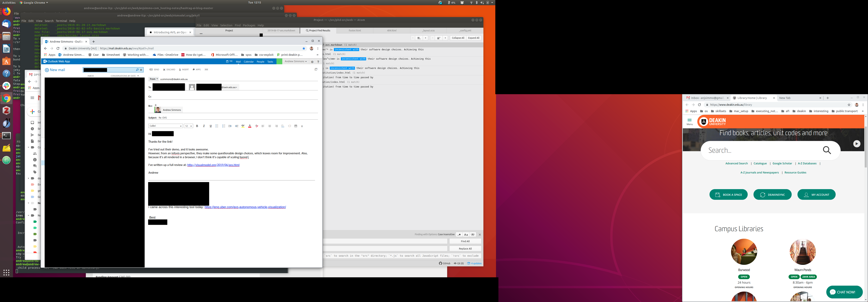
Task: Toggle Whole Word option in Atom find
Action: coord(473,235)
